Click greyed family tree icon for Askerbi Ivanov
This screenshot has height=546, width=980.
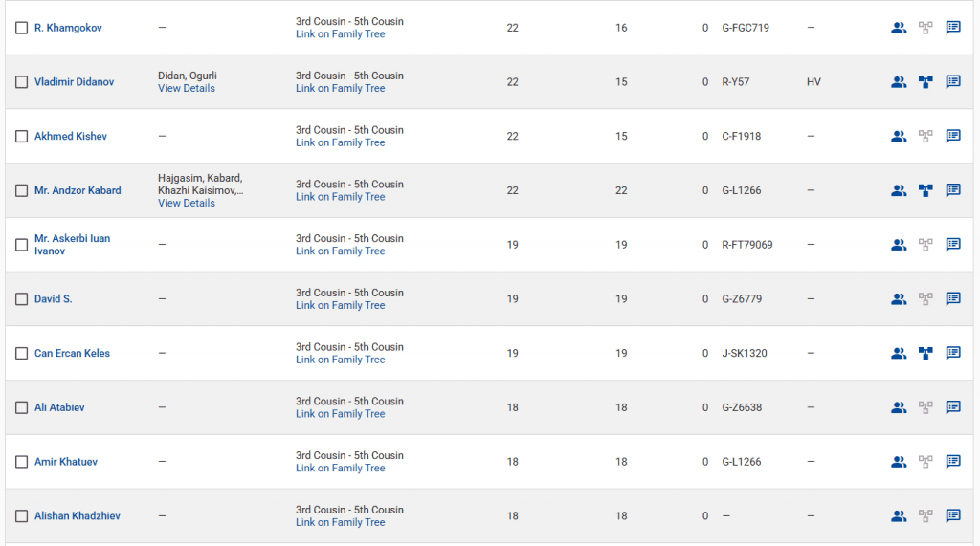[925, 245]
